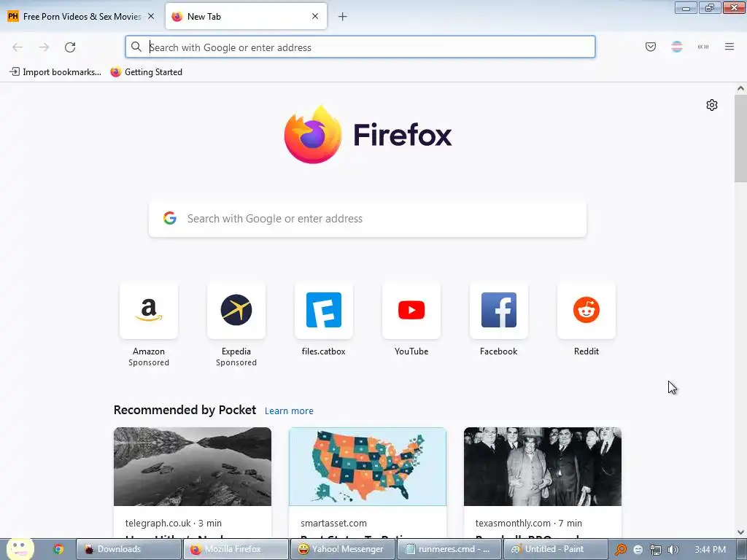
Task: Click the texasmonthly.com source text
Action: [513, 523]
